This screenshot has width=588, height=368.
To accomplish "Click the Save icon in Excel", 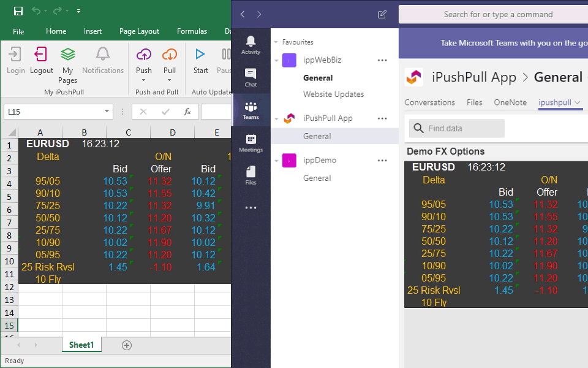I will tap(18, 11).
